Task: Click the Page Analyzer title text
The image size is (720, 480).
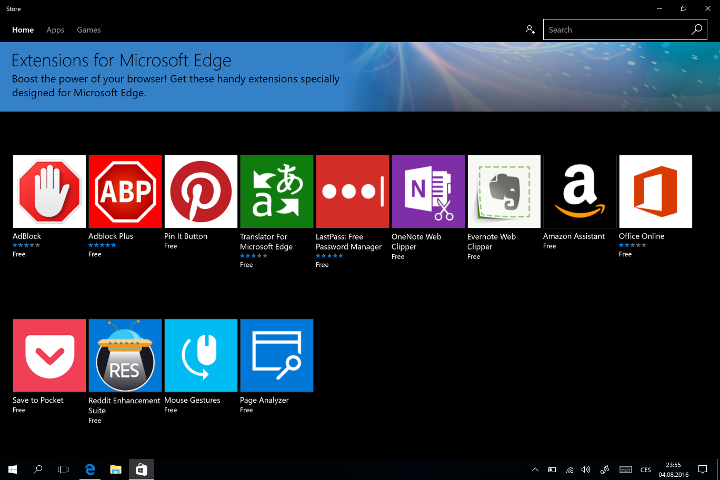Action: pos(264,400)
